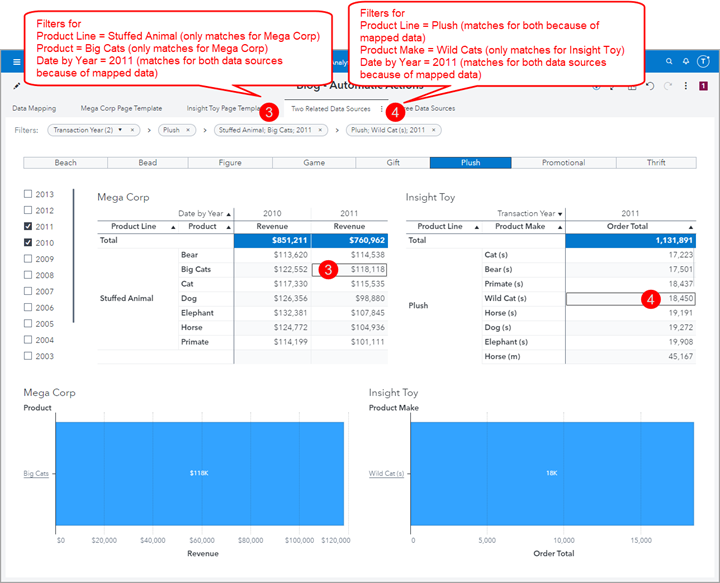720x583 pixels.
Task: Uncheck the 2011 year checkbox
Action: (x=28, y=226)
